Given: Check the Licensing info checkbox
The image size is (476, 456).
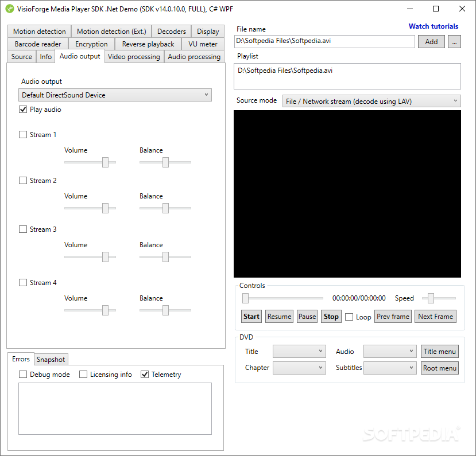Looking at the screenshot, I should (83, 375).
